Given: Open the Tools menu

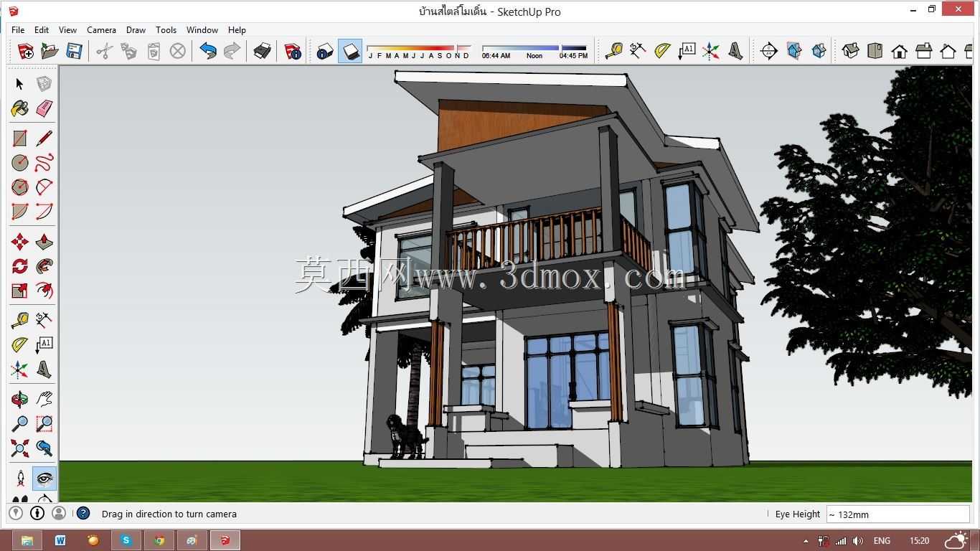Looking at the screenshot, I should click(166, 30).
